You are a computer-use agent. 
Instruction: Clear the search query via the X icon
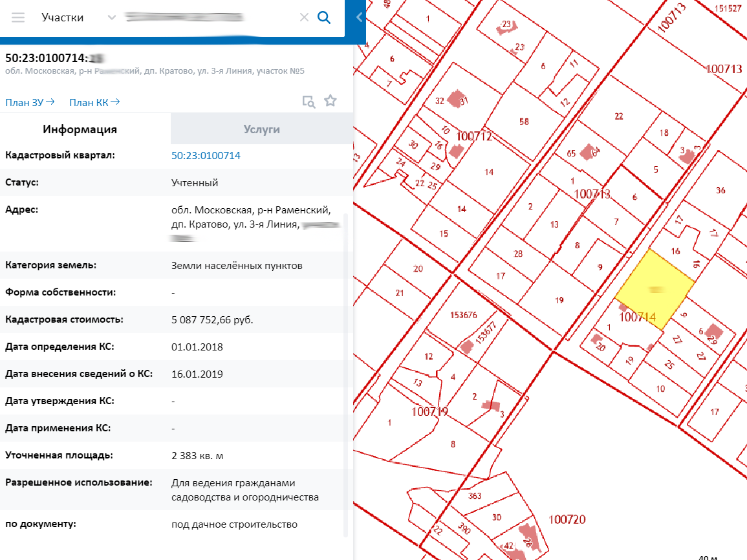pos(304,17)
